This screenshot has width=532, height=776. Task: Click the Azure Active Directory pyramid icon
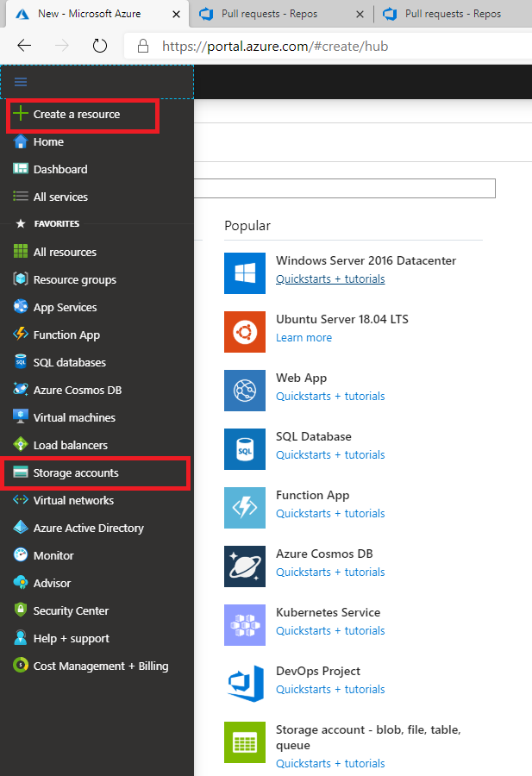click(x=21, y=527)
